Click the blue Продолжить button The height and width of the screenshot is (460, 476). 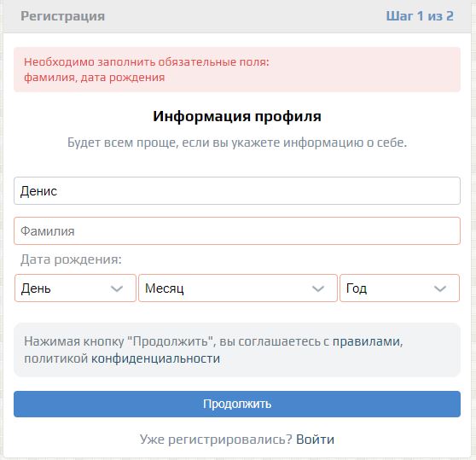point(237,405)
